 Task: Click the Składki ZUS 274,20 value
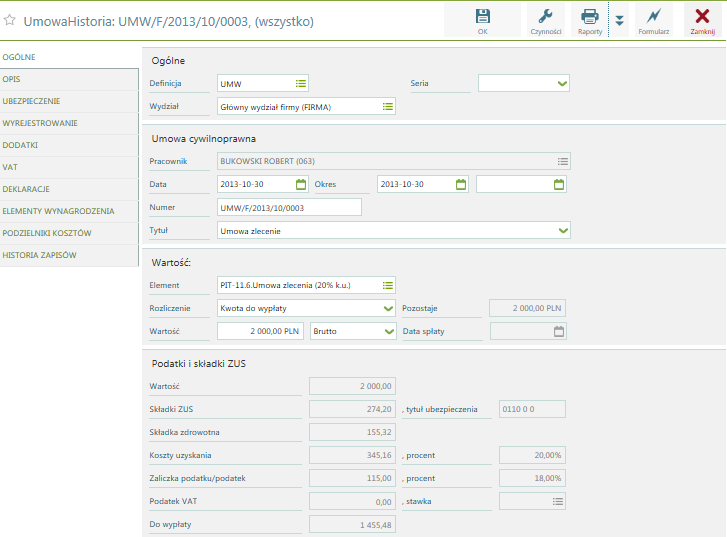(352, 409)
